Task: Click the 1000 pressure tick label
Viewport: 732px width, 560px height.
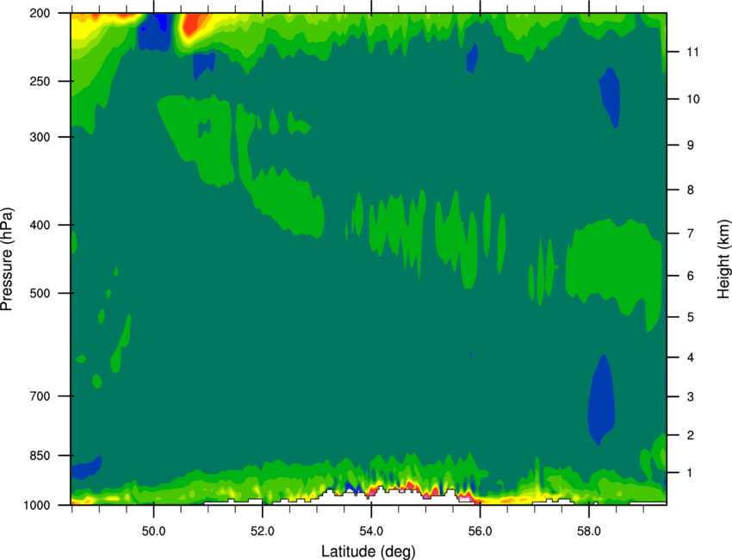Action: pyautogui.click(x=37, y=506)
